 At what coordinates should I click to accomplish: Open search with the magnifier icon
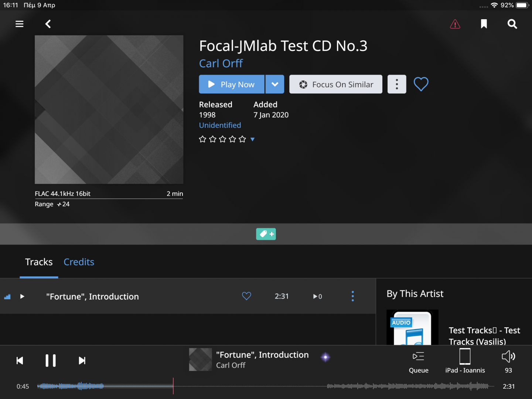coord(512,24)
